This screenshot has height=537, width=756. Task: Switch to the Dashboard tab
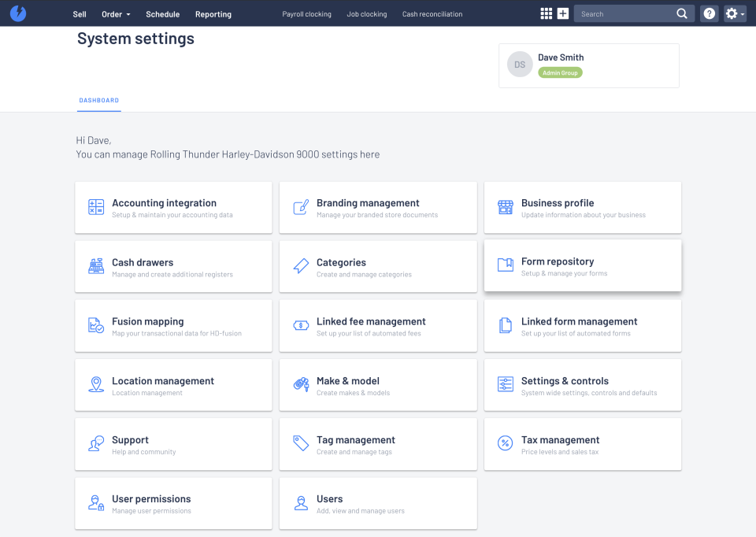pyautogui.click(x=98, y=100)
